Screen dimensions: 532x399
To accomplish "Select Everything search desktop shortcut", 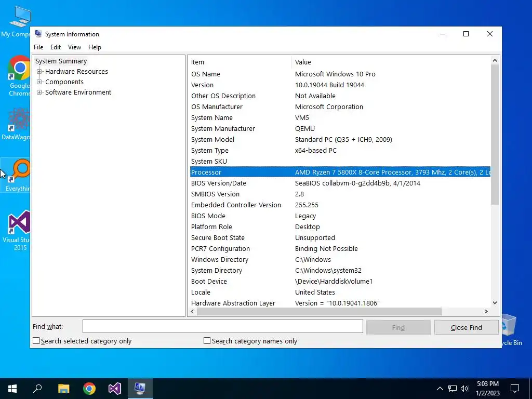I will (16, 175).
